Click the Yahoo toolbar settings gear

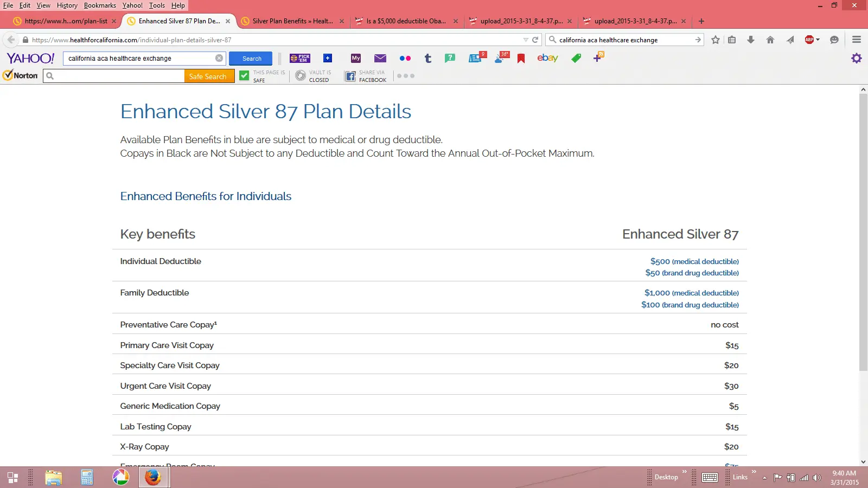pos(856,59)
